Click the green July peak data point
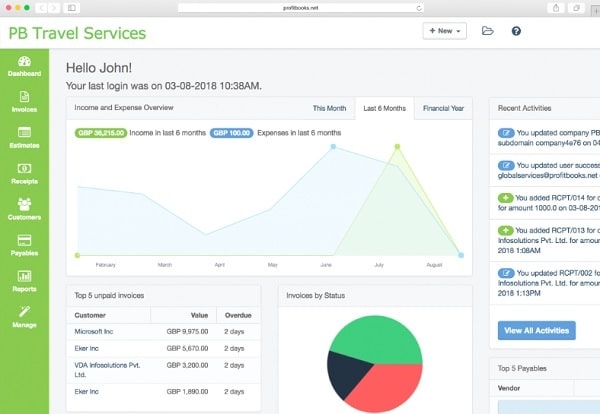Image resolution: width=600 pixels, height=414 pixels. point(397,147)
